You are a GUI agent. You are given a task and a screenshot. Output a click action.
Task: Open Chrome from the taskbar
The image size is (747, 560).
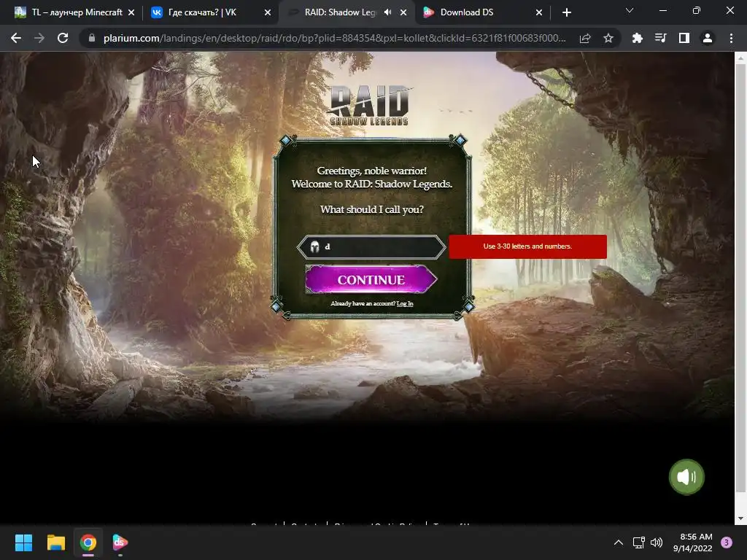coord(88,542)
